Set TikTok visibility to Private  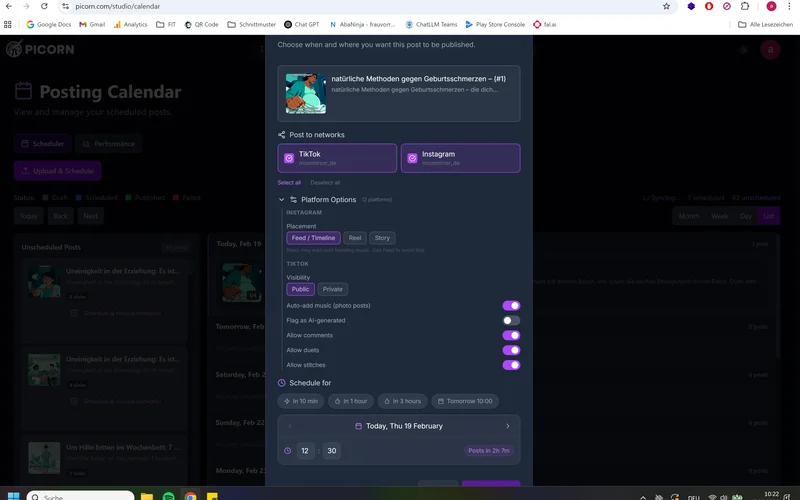click(333, 289)
